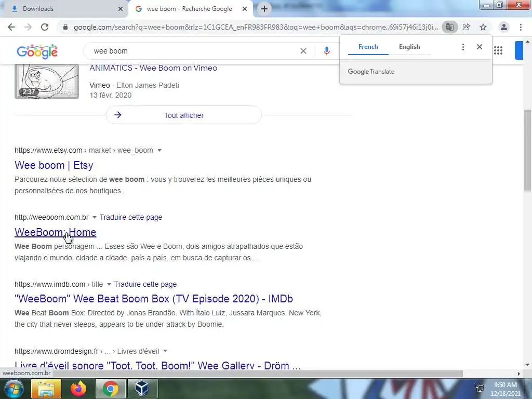532x399 pixels.
Task: Click the scroll down arrow of the page
Action: pos(527,365)
